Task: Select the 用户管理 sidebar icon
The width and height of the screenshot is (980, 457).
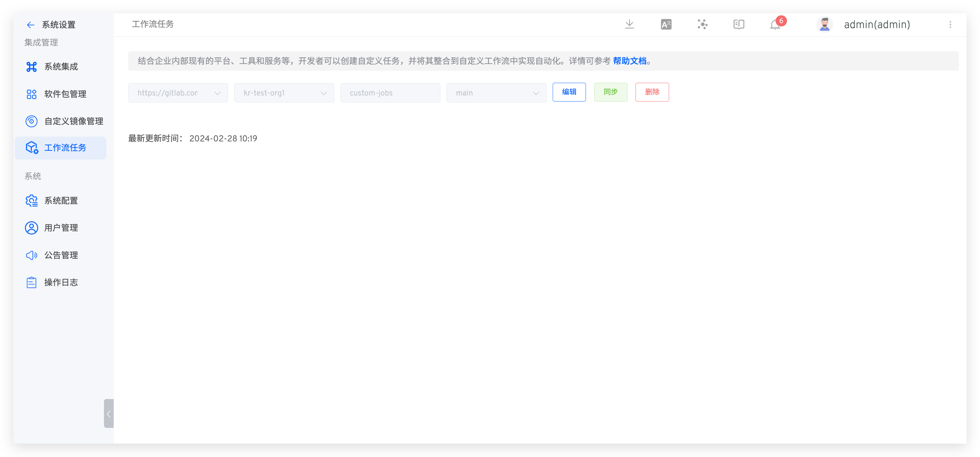Action: click(x=32, y=228)
